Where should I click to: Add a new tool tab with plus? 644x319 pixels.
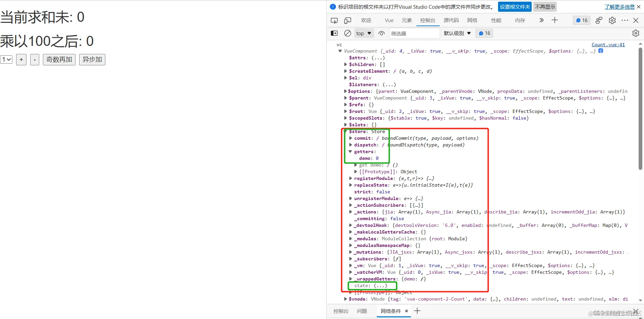tap(555, 20)
